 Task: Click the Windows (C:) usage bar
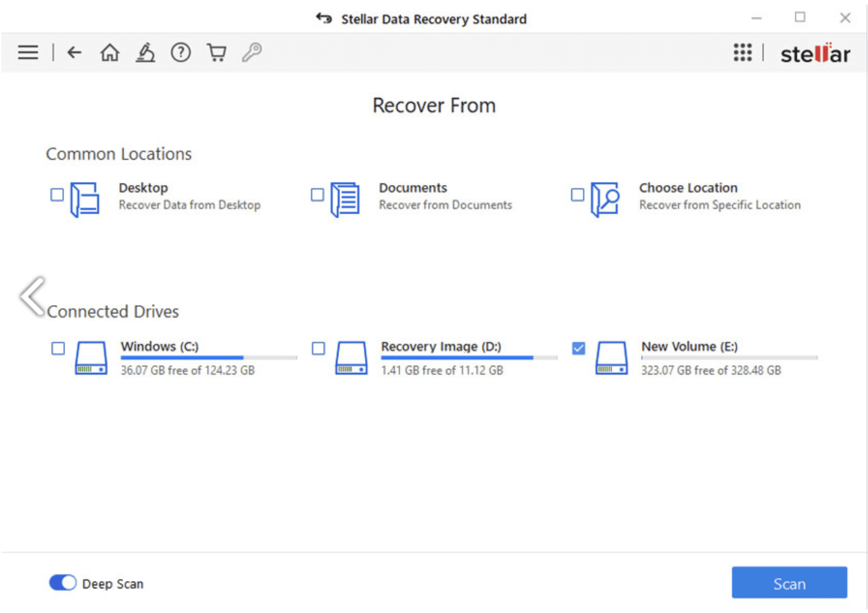[207, 357]
